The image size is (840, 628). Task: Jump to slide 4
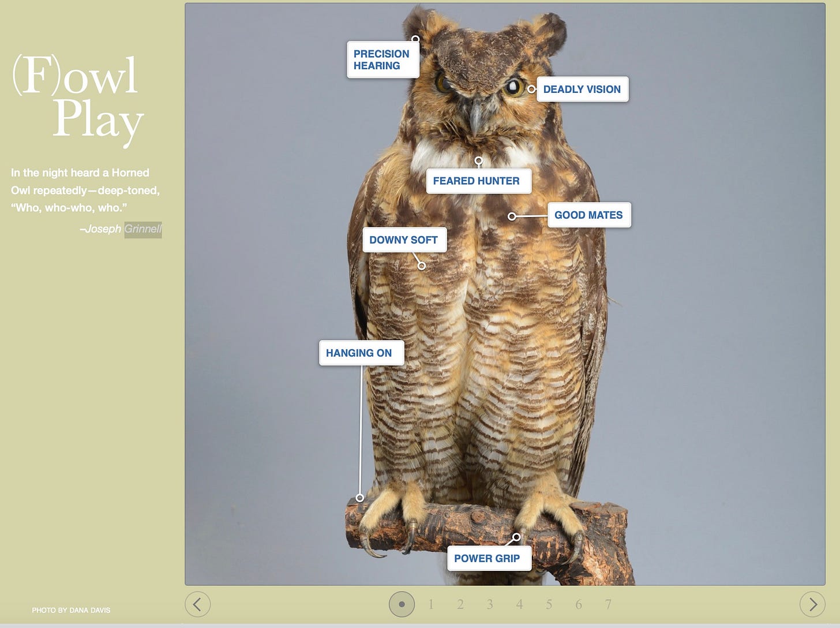click(x=519, y=604)
